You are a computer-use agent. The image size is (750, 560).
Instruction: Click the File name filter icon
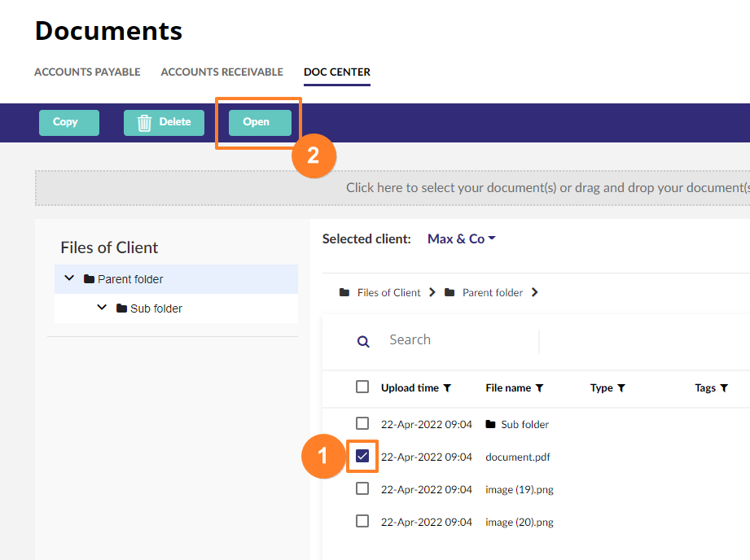pos(540,387)
